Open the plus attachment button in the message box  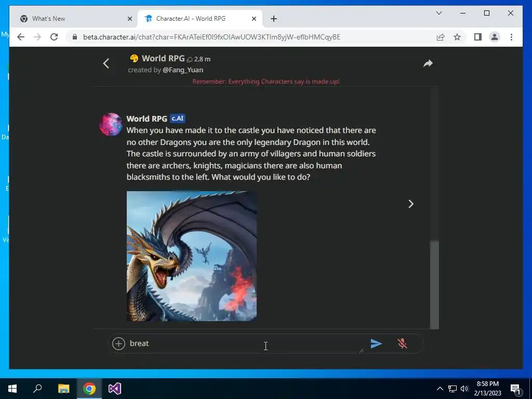pos(119,344)
